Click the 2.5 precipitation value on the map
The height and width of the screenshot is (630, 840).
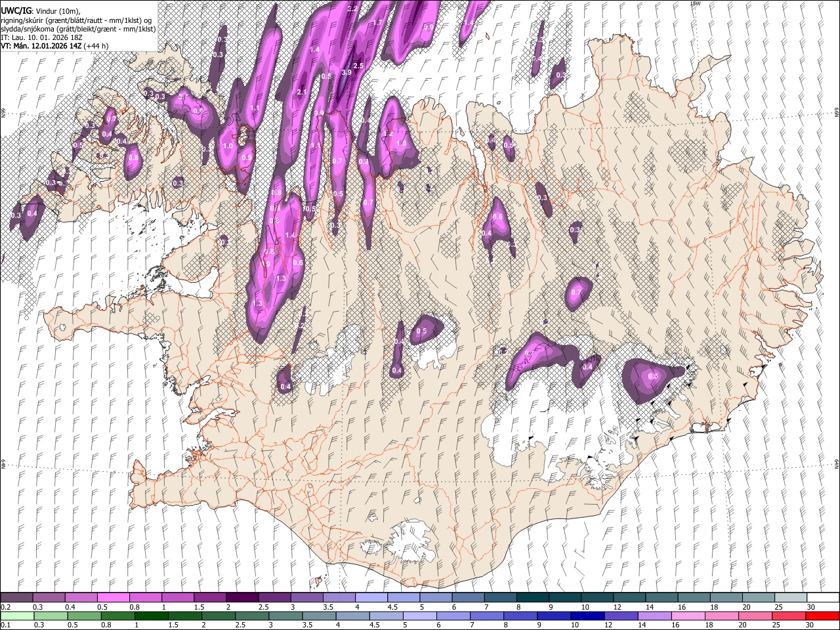click(358, 66)
